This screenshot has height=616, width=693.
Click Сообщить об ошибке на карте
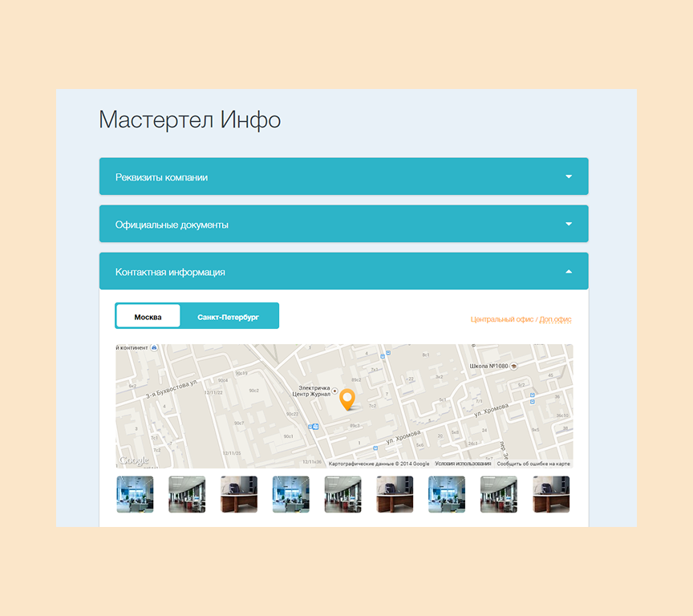coord(533,463)
